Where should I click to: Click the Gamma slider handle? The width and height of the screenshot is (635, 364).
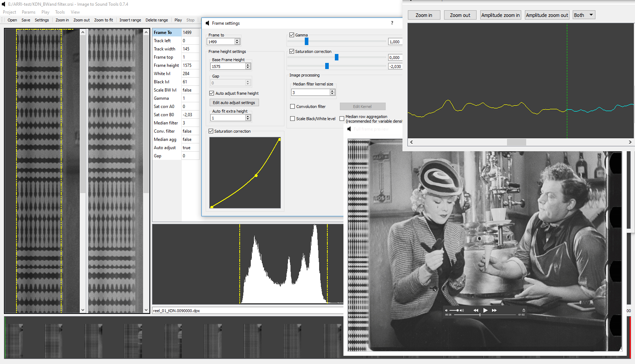coord(307,41)
